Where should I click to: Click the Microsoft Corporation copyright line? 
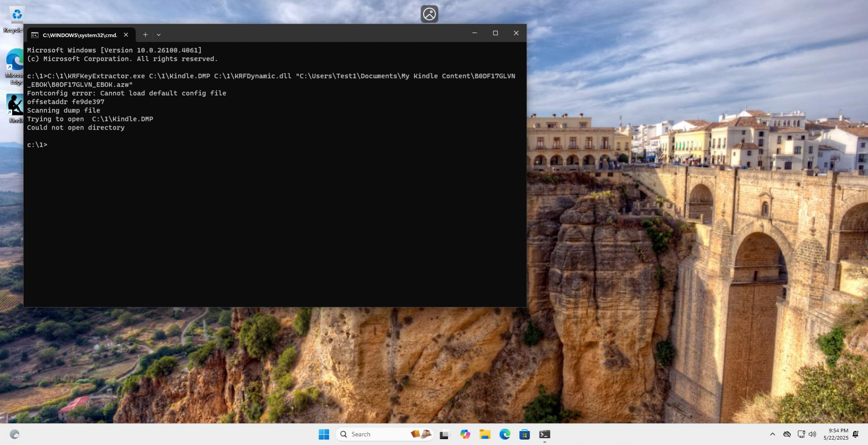pyautogui.click(x=122, y=59)
